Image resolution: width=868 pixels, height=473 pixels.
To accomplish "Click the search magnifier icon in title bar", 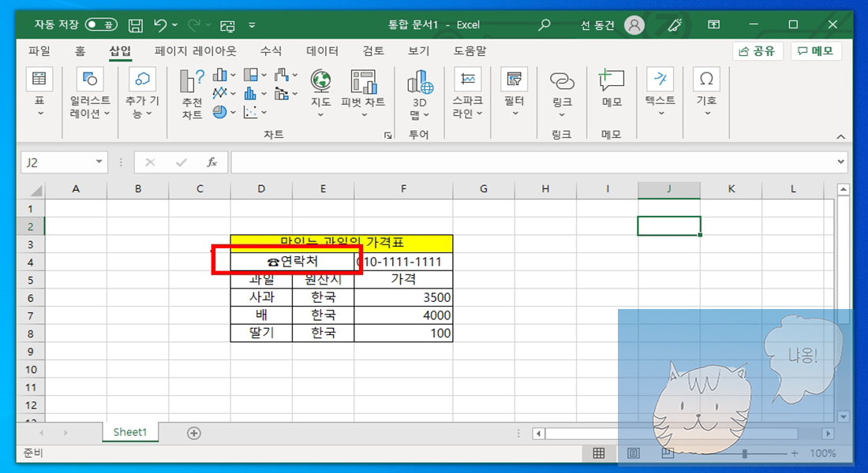I will (x=544, y=25).
